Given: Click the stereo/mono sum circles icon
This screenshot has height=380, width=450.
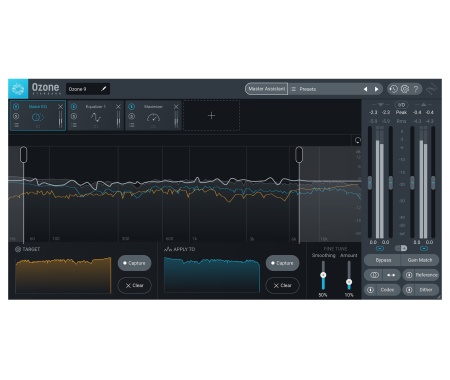Looking at the screenshot, I should [374, 275].
